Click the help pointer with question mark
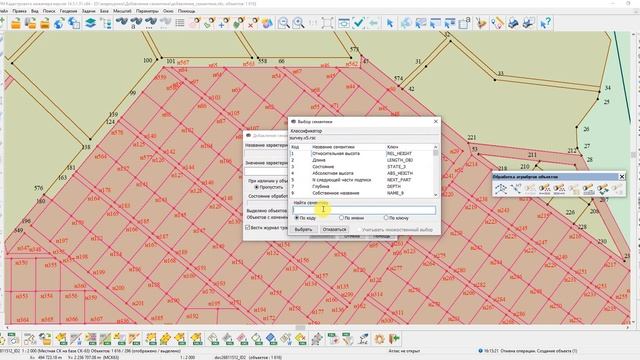 [545, 23]
